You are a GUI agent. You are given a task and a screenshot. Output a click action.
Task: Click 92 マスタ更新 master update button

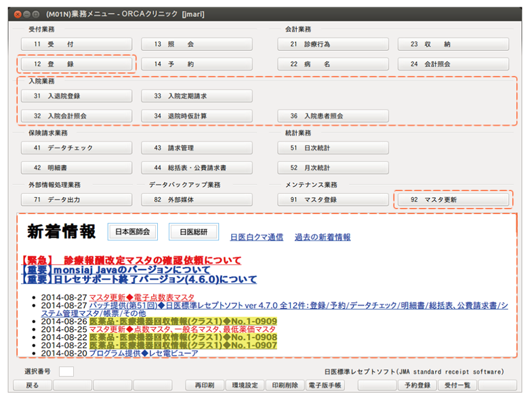452,200
